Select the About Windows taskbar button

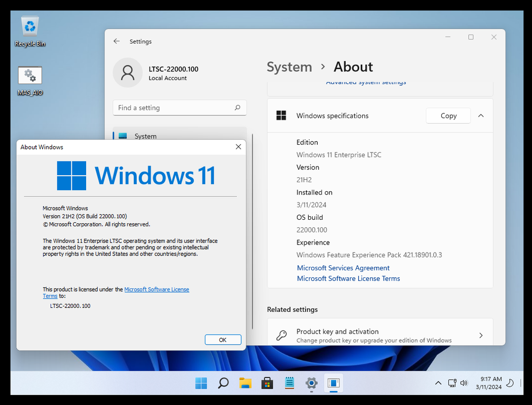tap(333, 383)
